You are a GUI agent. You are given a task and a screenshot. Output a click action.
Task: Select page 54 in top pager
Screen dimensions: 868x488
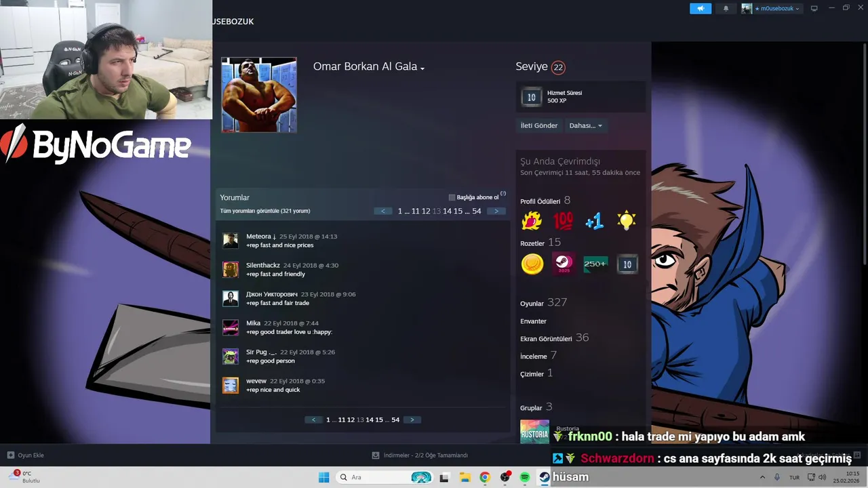pyautogui.click(x=477, y=211)
